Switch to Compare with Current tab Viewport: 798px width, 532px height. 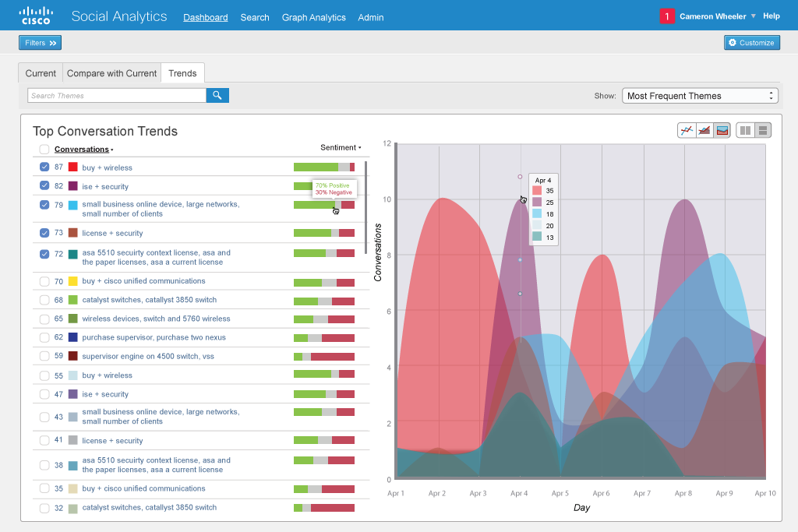(x=111, y=73)
